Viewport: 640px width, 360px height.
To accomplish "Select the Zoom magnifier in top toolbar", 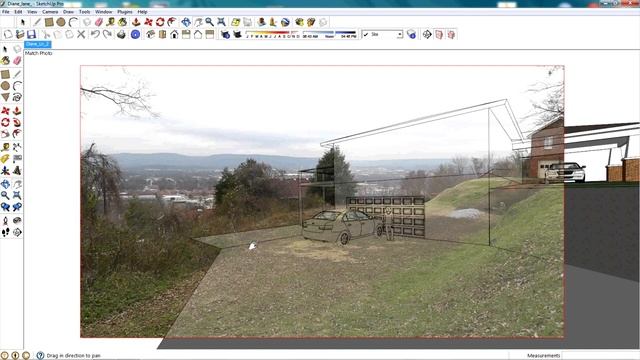I will click(209, 22).
